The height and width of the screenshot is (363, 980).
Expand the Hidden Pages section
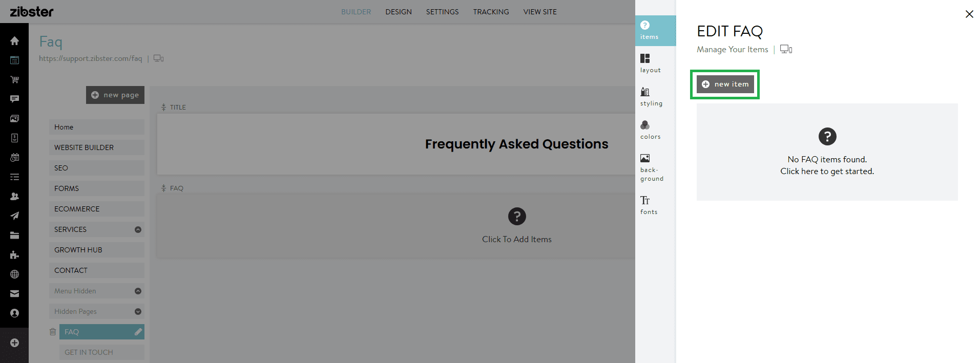click(x=138, y=311)
